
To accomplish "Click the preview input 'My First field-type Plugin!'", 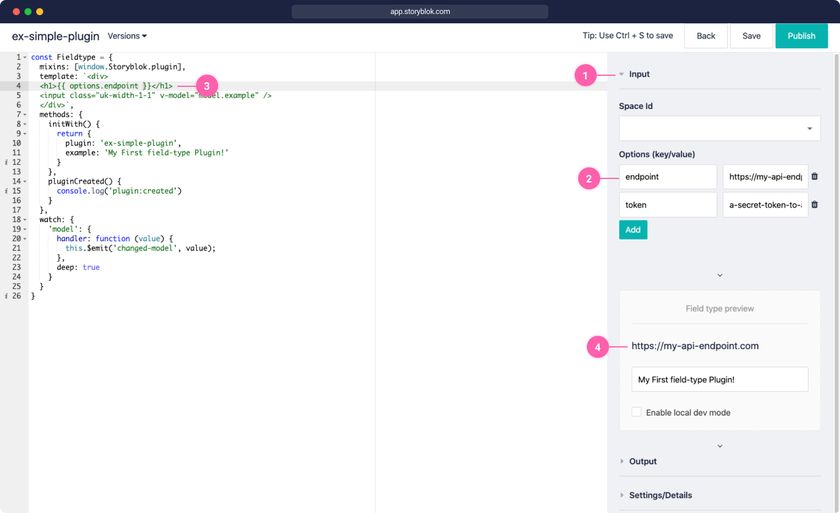I will pos(719,379).
